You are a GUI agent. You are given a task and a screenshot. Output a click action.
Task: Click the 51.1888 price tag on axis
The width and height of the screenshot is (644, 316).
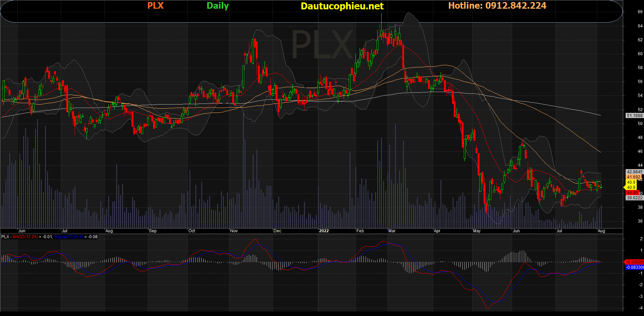click(634, 116)
